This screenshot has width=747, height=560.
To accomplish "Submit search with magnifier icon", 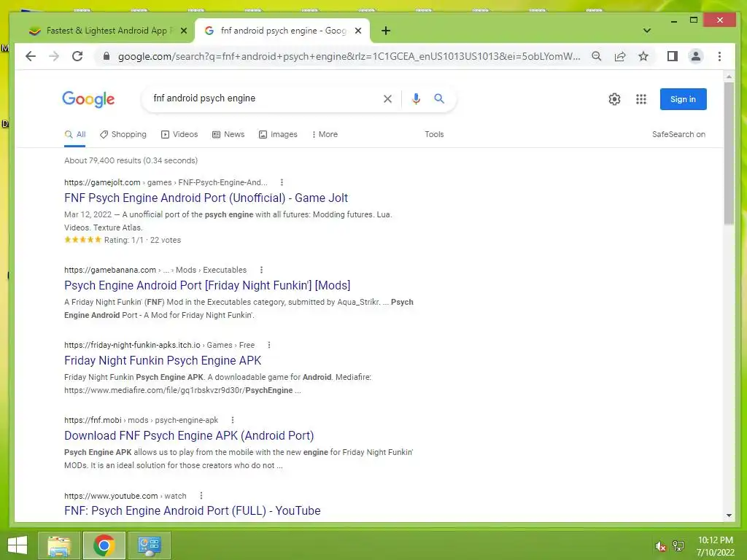I will pyautogui.click(x=438, y=98).
